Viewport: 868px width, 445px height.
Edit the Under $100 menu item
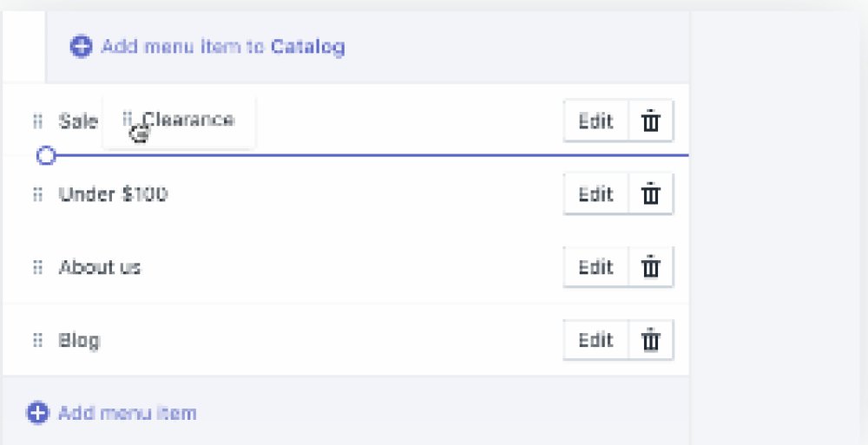(595, 194)
